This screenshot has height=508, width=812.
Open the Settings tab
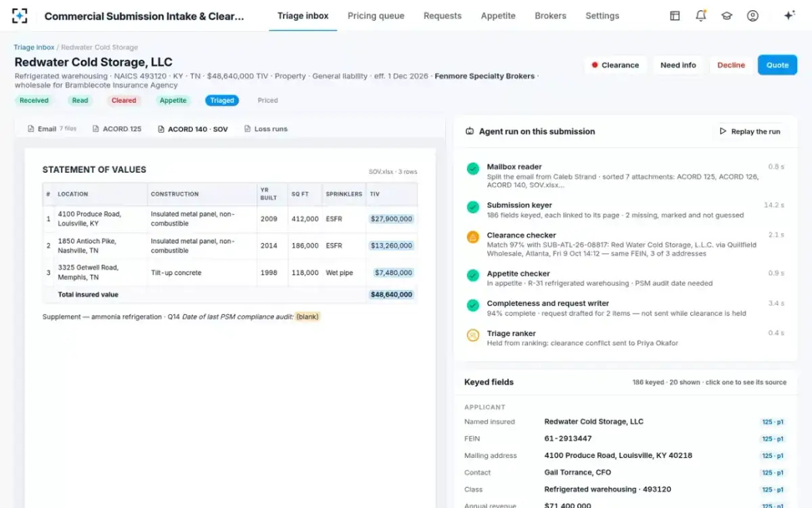(602, 16)
